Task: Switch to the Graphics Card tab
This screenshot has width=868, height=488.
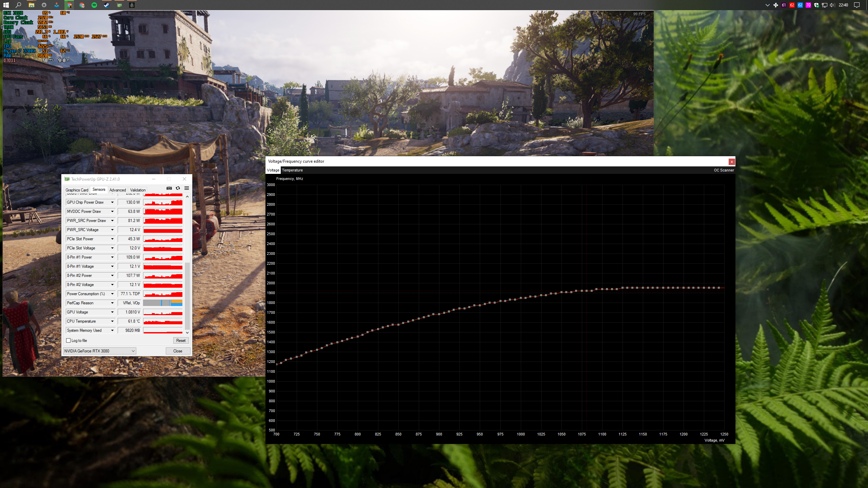Action: pyautogui.click(x=77, y=190)
